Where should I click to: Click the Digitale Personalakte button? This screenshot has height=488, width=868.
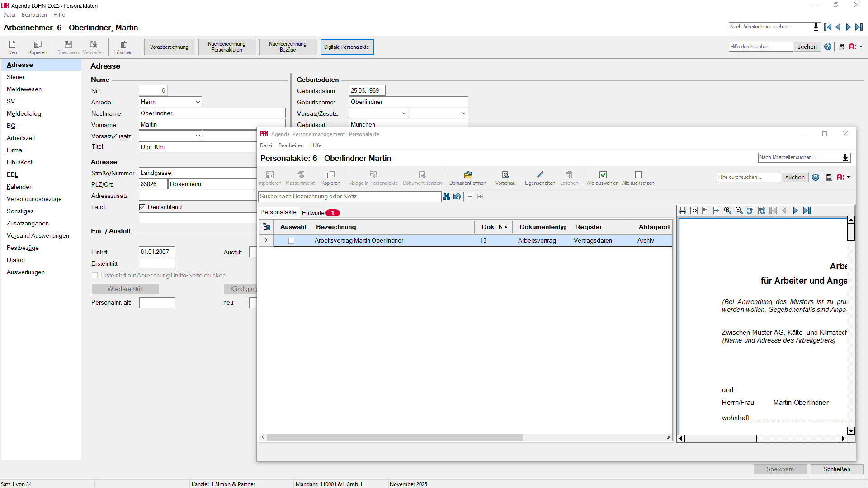[x=347, y=47]
